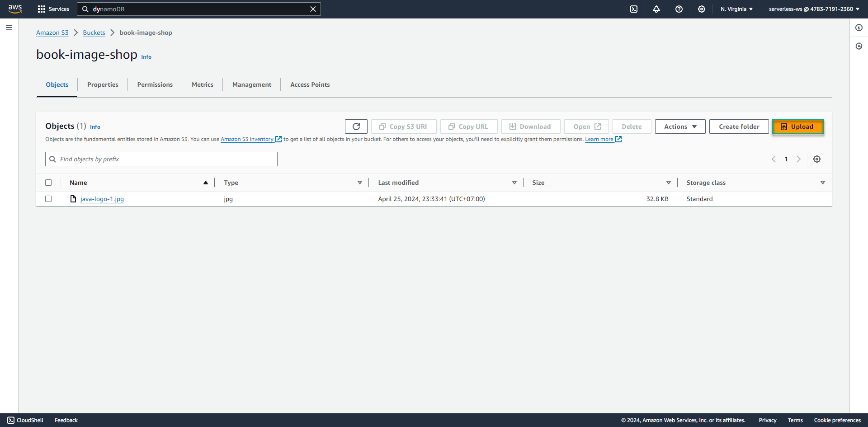Open the side navigation hamburger menu
Screen dimensions: 868x427
[9, 28]
